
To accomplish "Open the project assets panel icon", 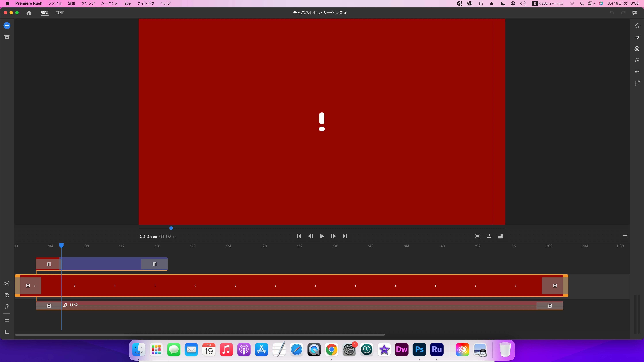I will pos(7,37).
